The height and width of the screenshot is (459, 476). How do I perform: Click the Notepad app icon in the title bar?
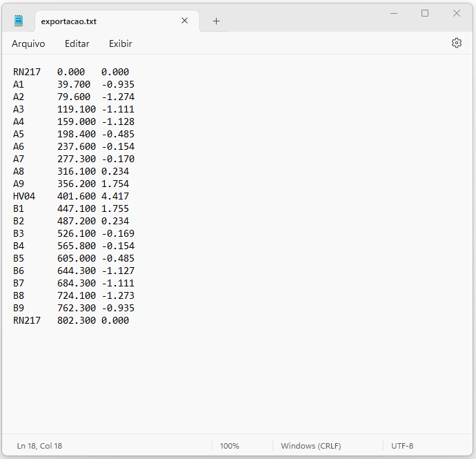19,21
